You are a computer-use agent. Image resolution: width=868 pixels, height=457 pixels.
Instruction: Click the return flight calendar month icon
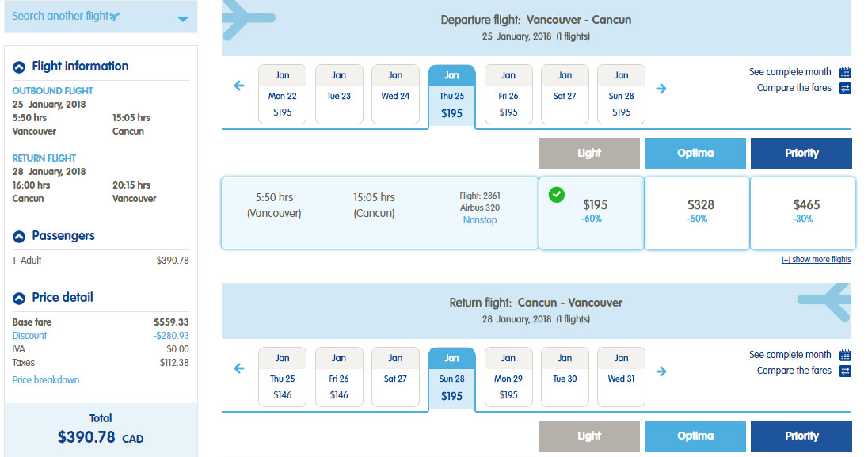pos(845,355)
